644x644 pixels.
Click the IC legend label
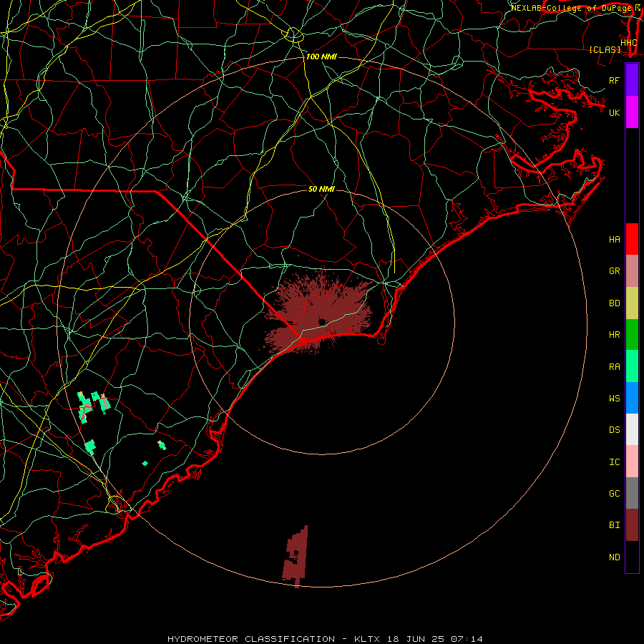(x=615, y=462)
